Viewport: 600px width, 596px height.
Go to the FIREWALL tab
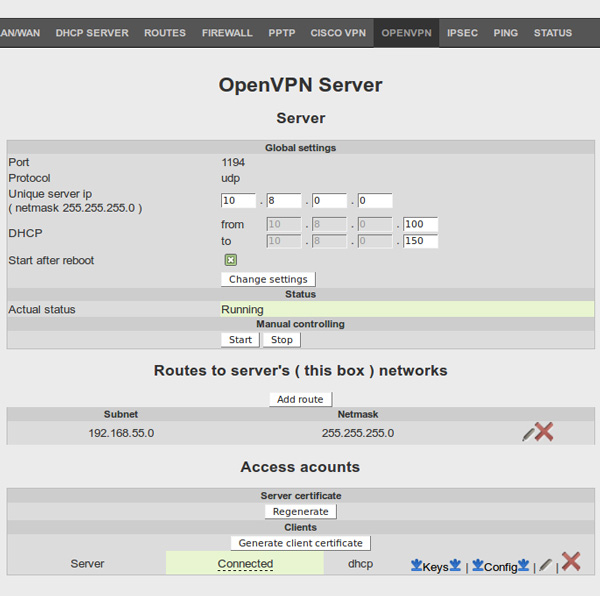tap(227, 33)
